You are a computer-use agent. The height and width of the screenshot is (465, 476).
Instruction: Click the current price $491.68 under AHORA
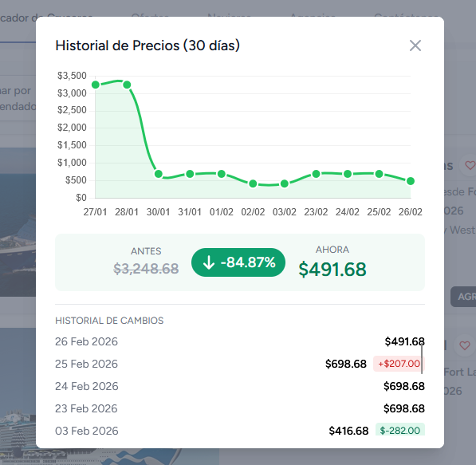click(x=332, y=270)
